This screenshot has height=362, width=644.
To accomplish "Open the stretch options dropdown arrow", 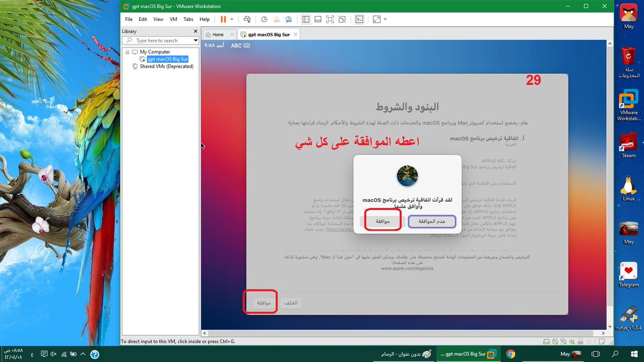I will 385,19.
